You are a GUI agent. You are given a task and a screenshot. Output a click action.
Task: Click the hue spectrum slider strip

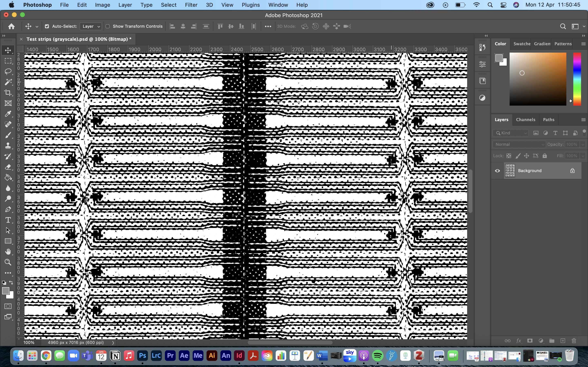(577, 79)
